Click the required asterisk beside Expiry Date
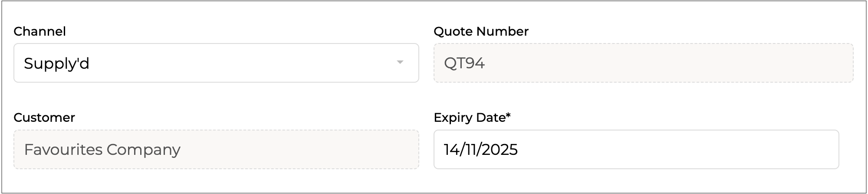868x194 pixels. (x=508, y=116)
